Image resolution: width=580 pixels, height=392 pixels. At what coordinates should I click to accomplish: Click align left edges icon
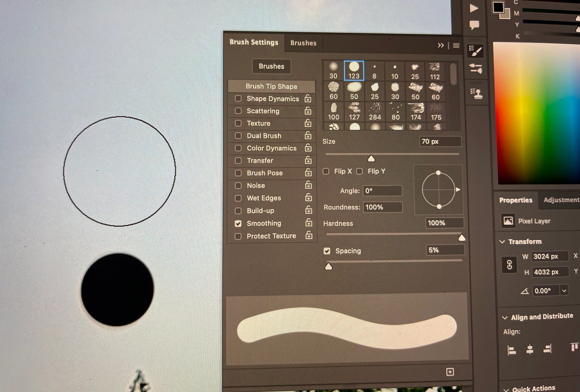[511, 350]
